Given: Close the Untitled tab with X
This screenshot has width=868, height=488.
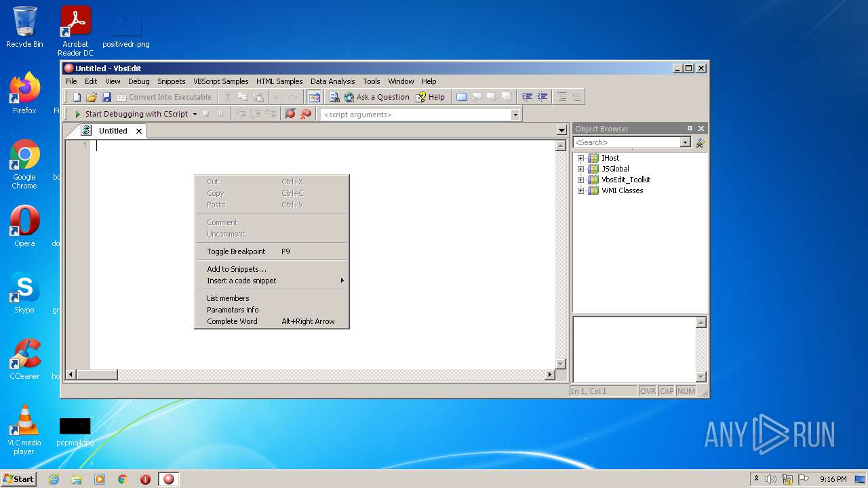Looking at the screenshot, I should point(139,131).
